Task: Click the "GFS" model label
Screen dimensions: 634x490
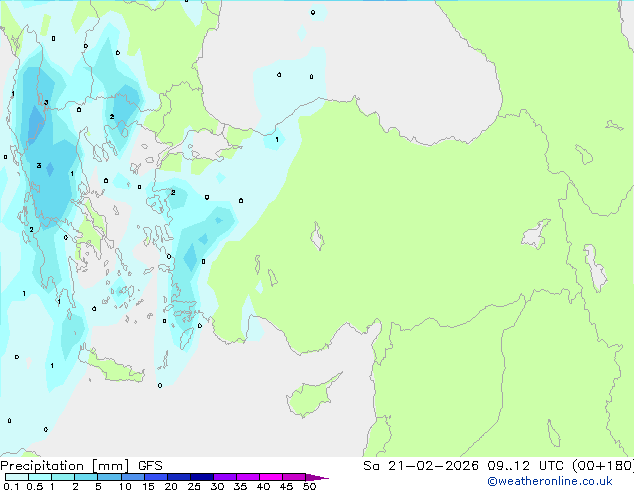Action: pyautogui.click(x=150, y=466)
